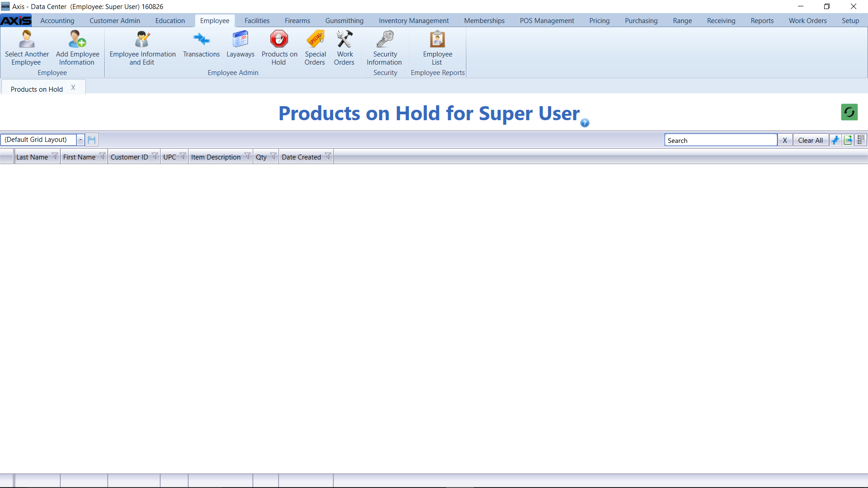Click the blue arrows best-fit columns icon
Screen dimensions: 868x488
coord(835,140)
